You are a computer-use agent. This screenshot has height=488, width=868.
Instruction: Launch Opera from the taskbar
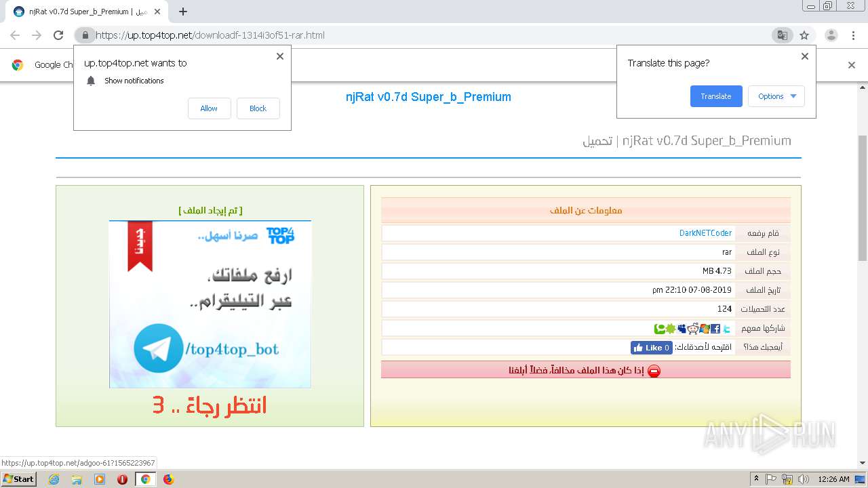pos(123,479)
